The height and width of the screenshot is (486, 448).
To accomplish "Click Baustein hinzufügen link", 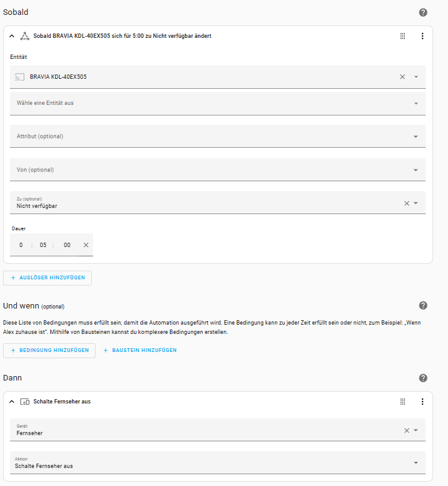I will [x=140, y=350].
